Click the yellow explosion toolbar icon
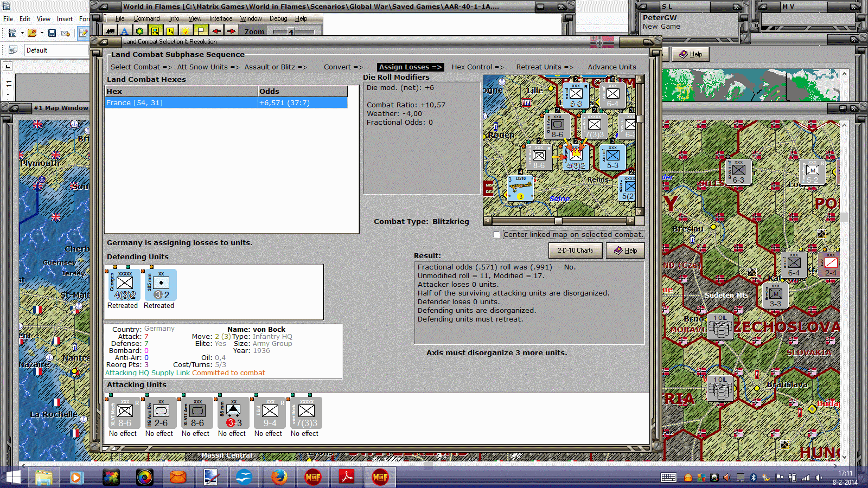The width and height of the screenshot is (868, 488). 186,31
